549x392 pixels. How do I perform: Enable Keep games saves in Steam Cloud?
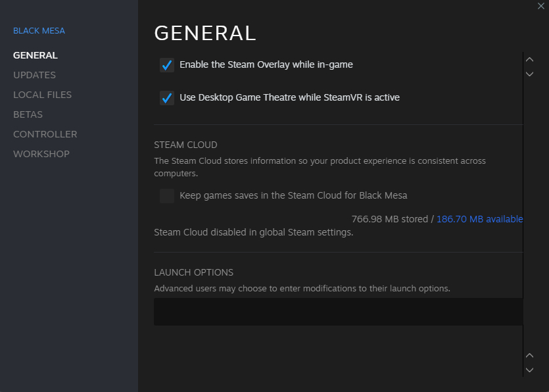coord(167,195)
